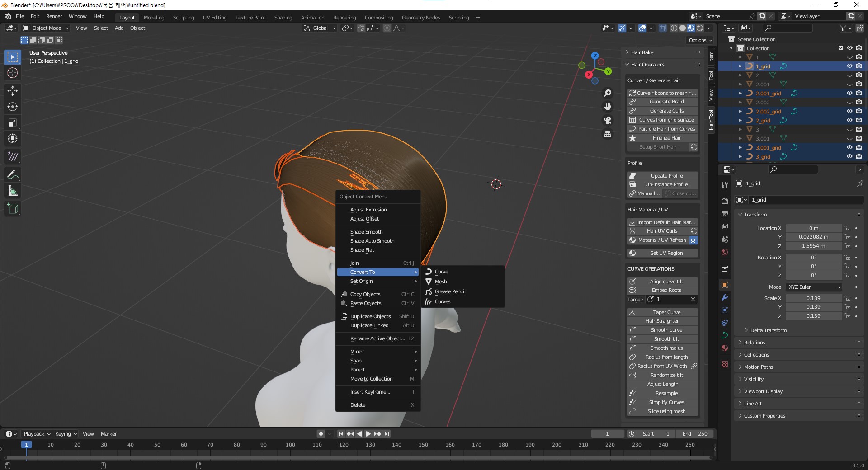Image resolution: width=868 pixels, height=470 pixels.
Task: Choose Mesh in Convert To submenu
Action: click(x=441, y=282)
